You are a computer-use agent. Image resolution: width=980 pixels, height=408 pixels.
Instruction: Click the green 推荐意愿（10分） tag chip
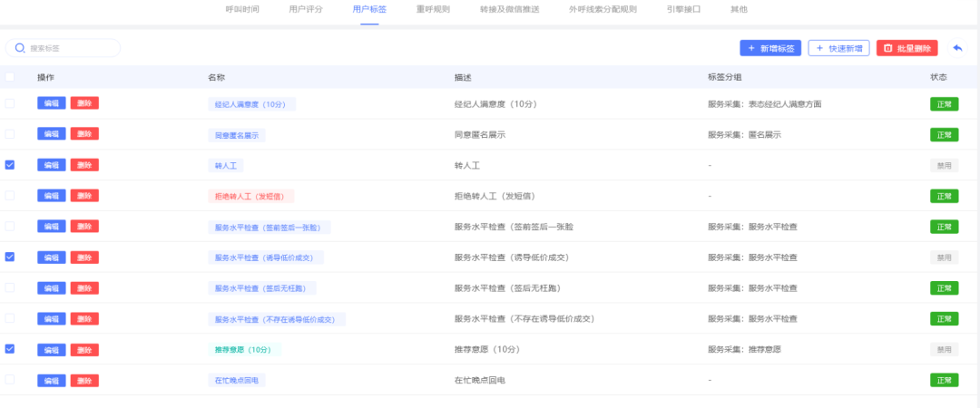(x=245, y=349)
